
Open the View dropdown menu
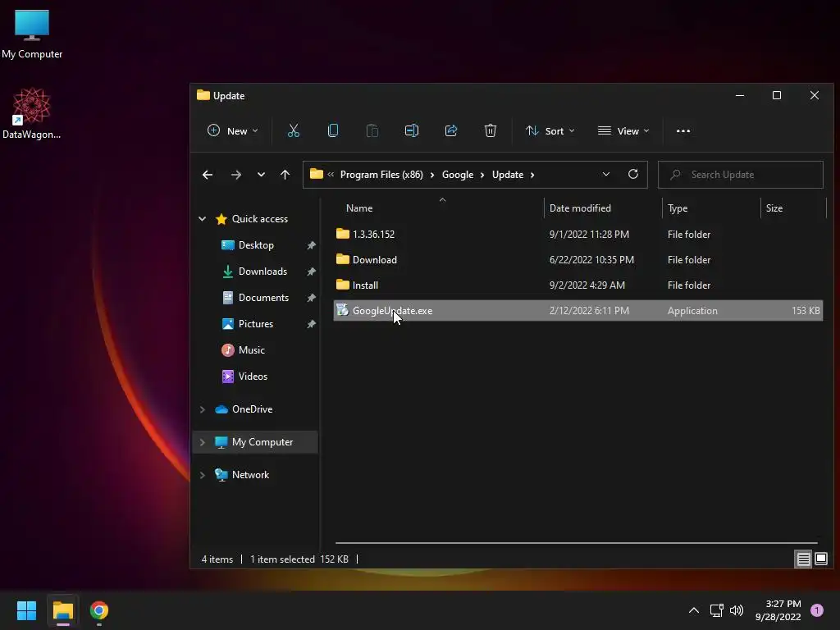pos(623,130)
